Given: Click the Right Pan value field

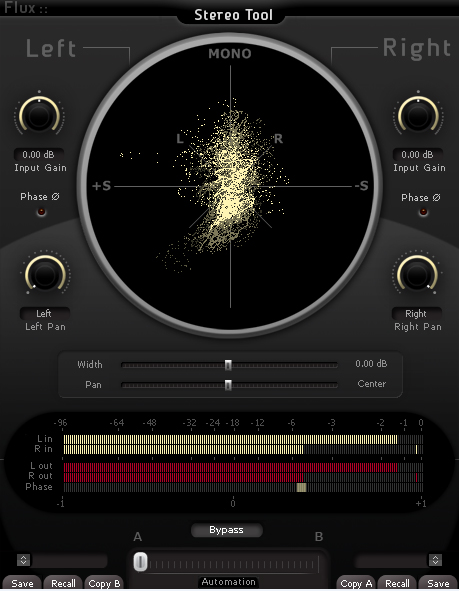Looking at the screenshot, I should (416, 314).
